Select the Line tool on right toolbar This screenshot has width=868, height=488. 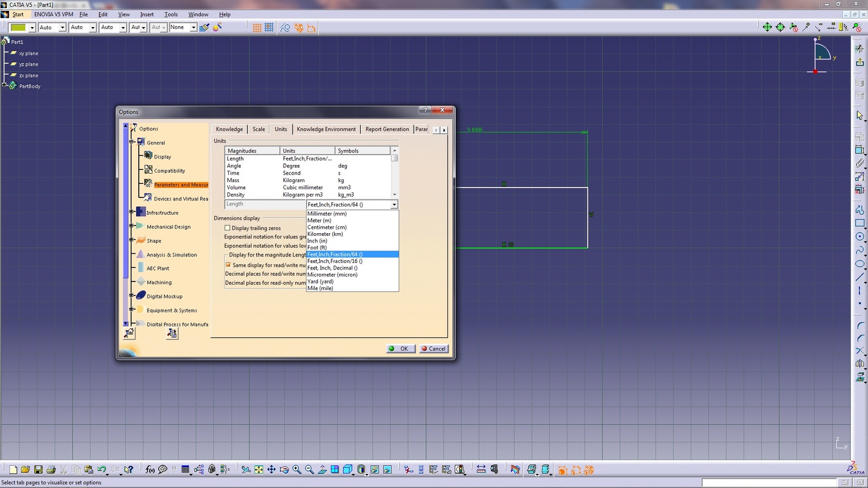(860, 277)
